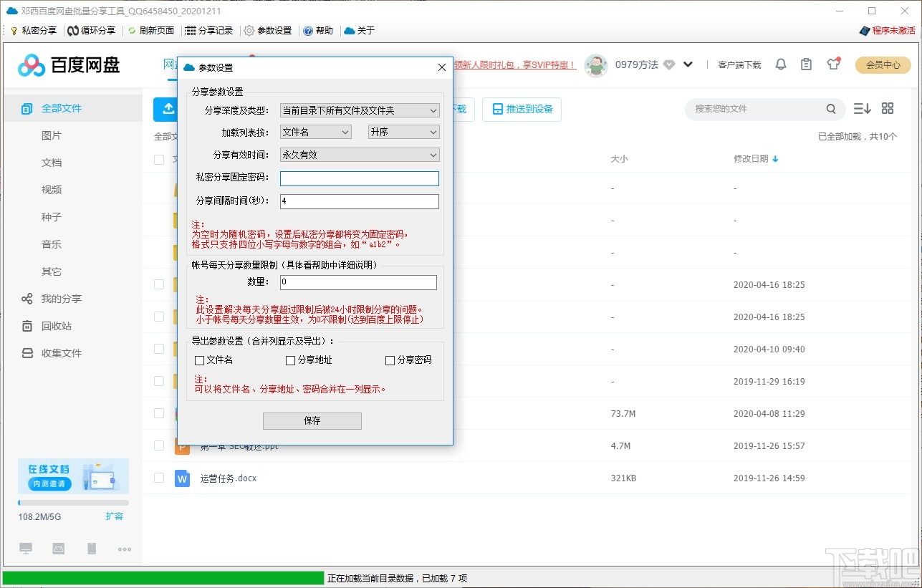This screenshot has height=588, width=922.
Task: Close the 参数设置 dialog
Action: point(442,67)
